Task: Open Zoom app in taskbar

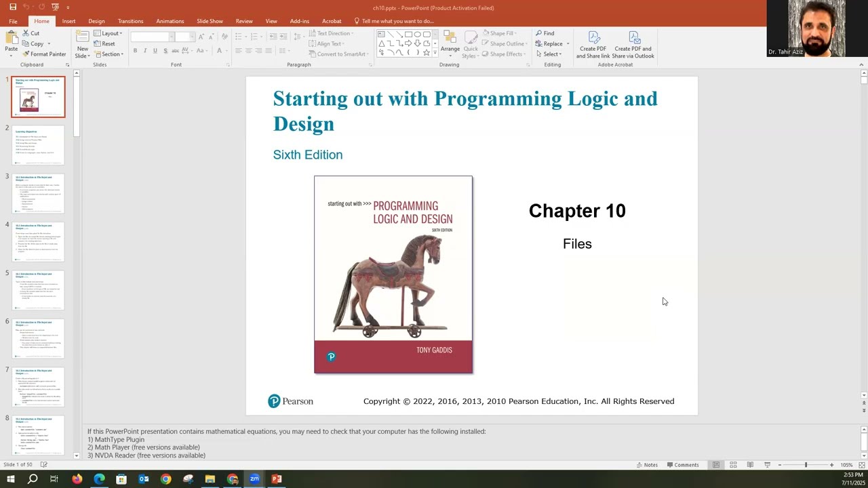Action: [254, 479]
